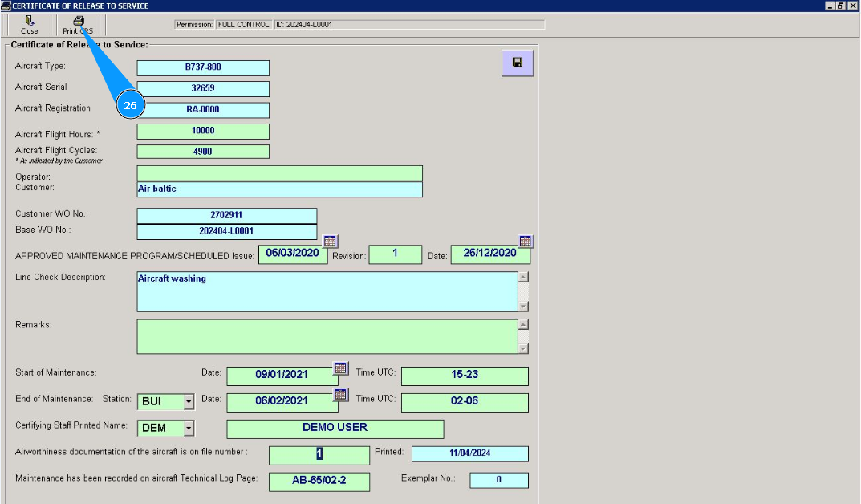
Task: Open calendar for maintenance program Issue date
Action: 331,241
